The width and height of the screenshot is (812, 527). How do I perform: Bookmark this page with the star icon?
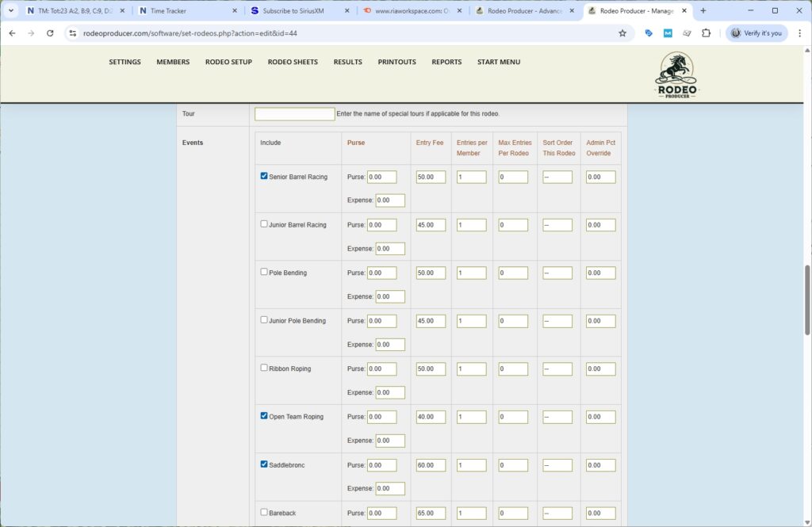click(622, 33)
